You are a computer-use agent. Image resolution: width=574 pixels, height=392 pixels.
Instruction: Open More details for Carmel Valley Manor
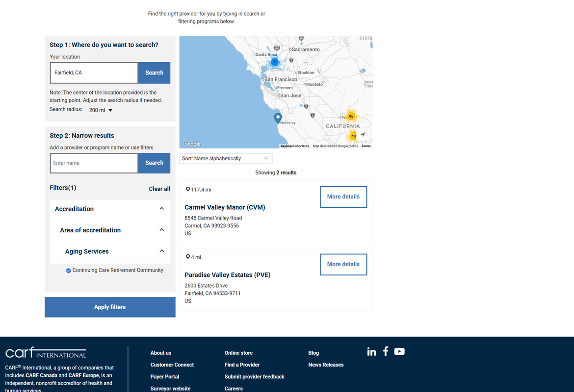pyautogui.click(x=343, y=196)
